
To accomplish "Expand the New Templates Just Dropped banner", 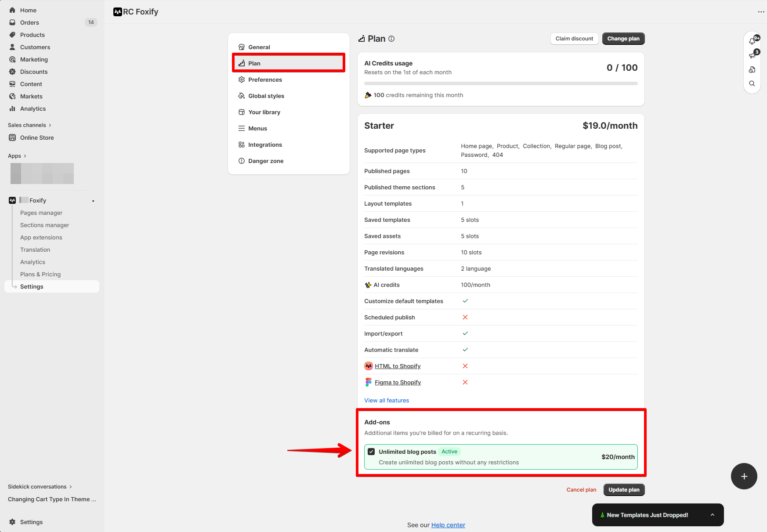I will click(x=712, y=515).
